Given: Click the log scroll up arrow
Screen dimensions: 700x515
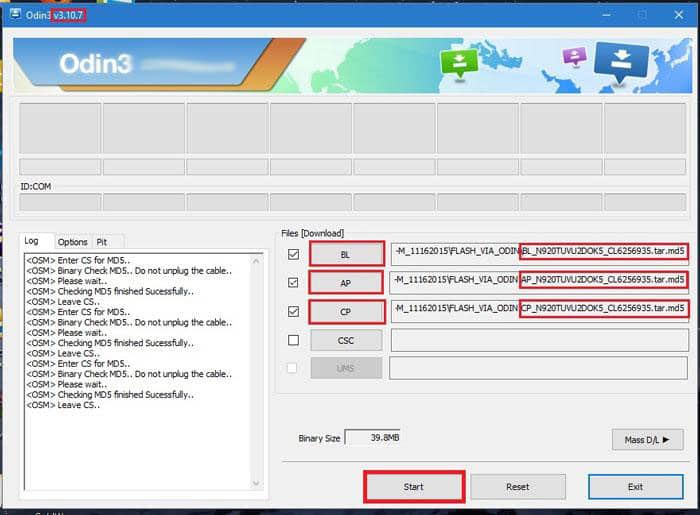Looking at the screenshot, I should [256, 261].
